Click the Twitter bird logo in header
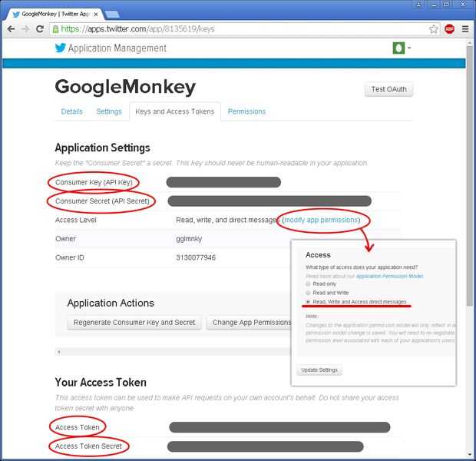This screenshot has width=476, height=461. coord(60,48)
